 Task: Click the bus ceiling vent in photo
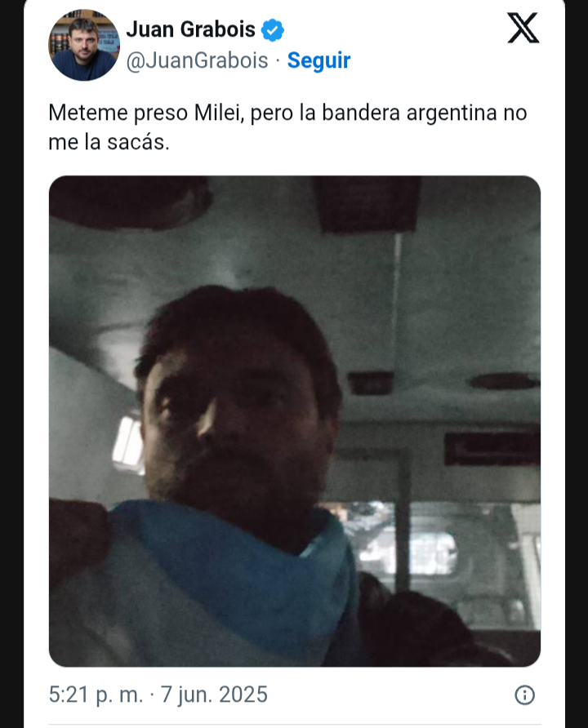tap(368, 203)
